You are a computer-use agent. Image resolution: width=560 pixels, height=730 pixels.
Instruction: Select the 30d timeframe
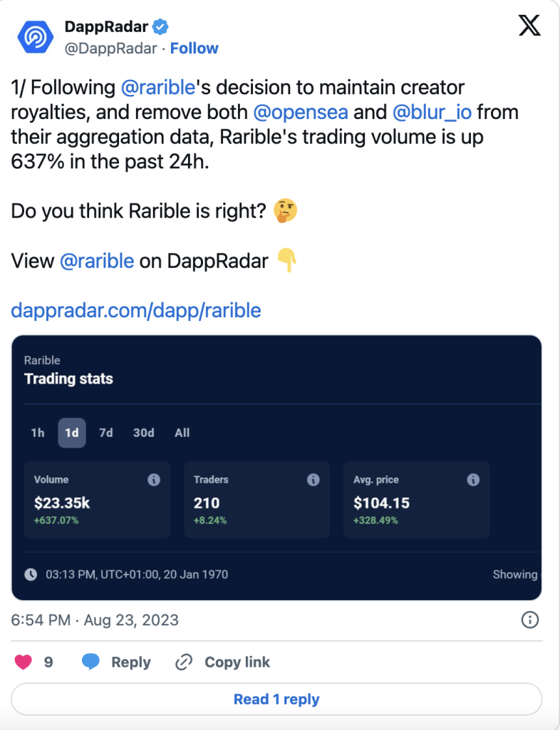[143, 433]
